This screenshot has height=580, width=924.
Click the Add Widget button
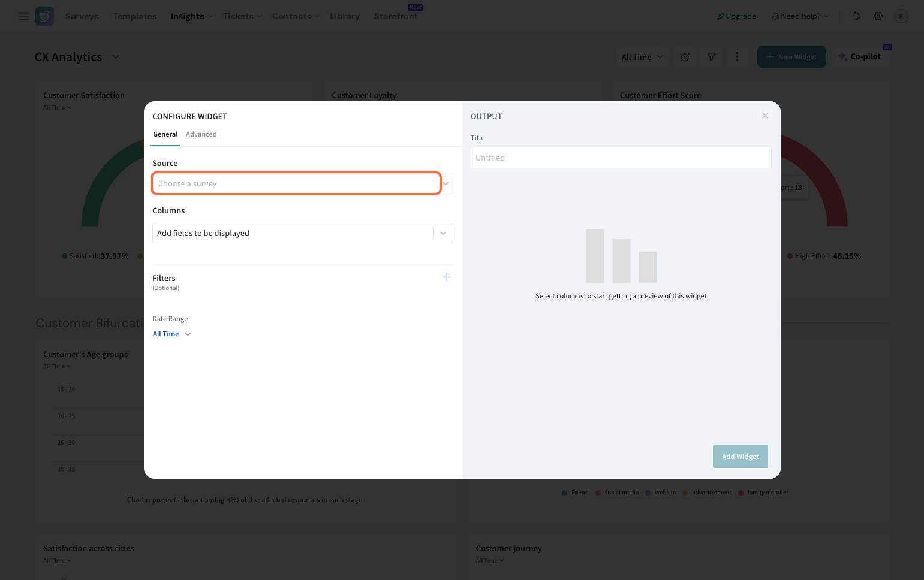(740, 457)
